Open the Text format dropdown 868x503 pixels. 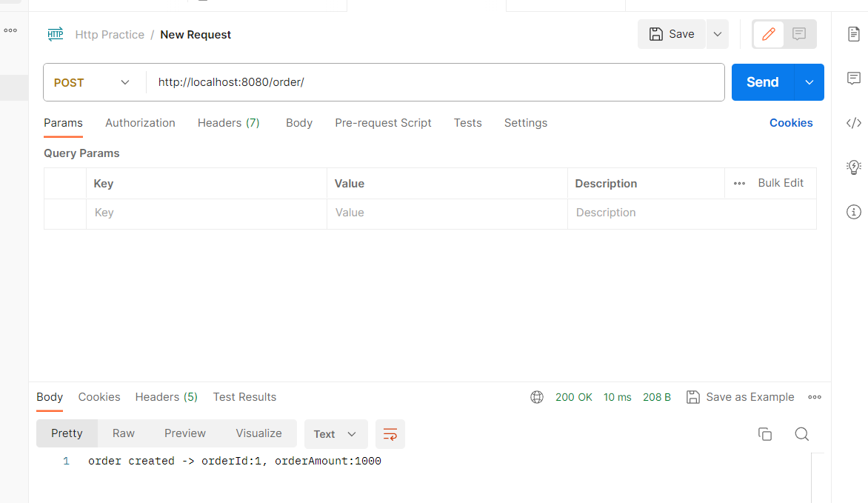click(x=335, y=434)
